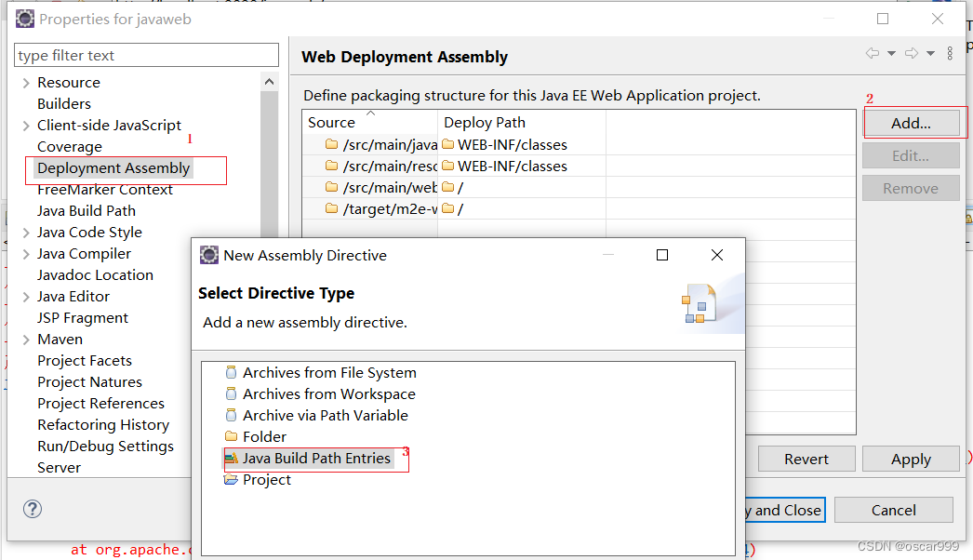
Task: Pick the Java Build Path Entries icon
Action: coord(232,458)
